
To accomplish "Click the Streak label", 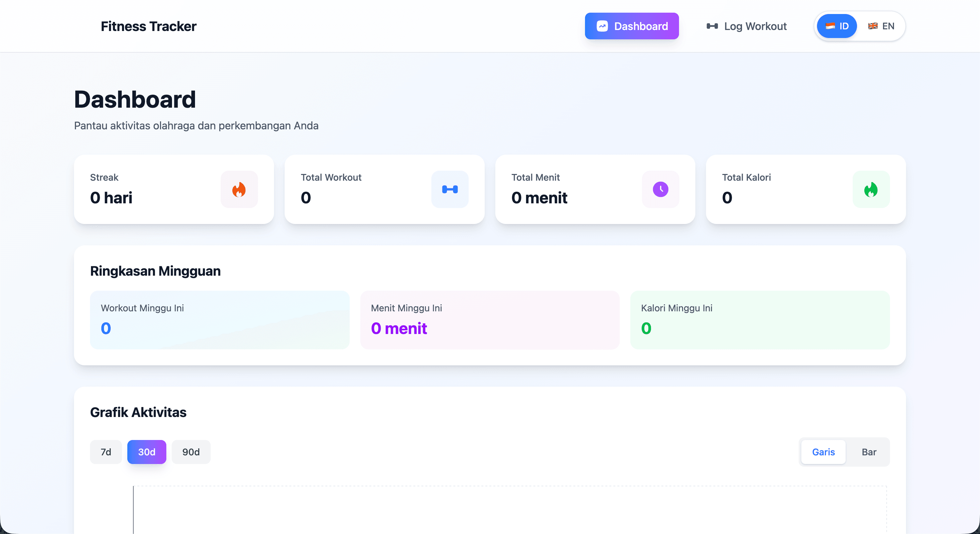I will (x=104, y=177).
